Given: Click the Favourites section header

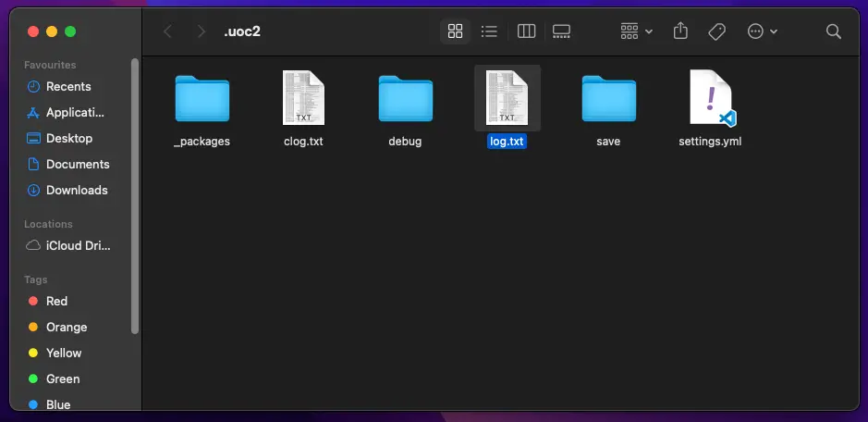Looking at the screenshot, I should point(50,65).
